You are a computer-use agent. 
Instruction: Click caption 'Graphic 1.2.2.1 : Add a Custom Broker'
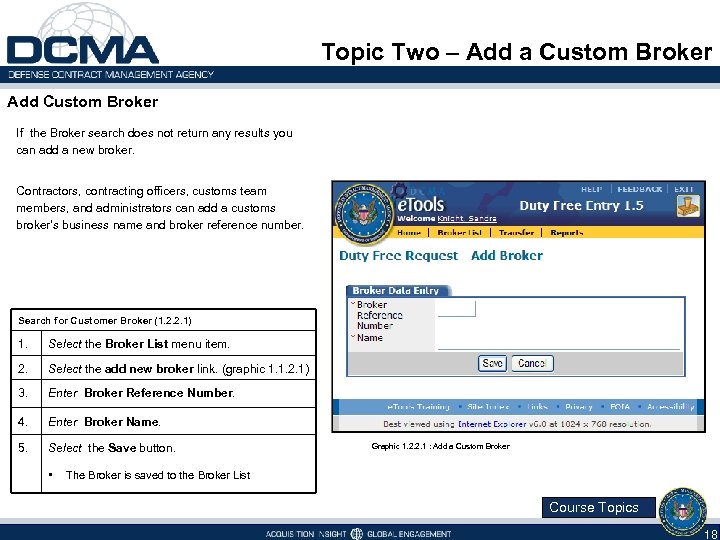tap(440, 446)
